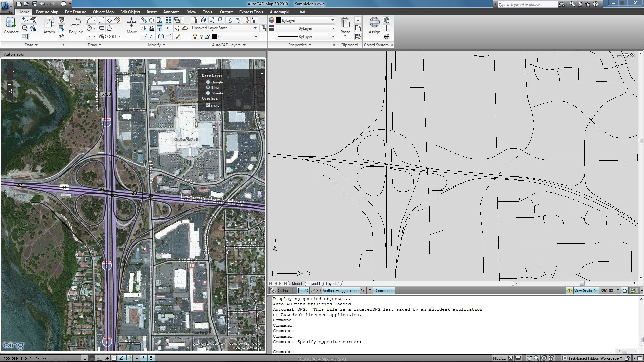
Task: Expand the Modify panel
Action: tap(157, 45)
